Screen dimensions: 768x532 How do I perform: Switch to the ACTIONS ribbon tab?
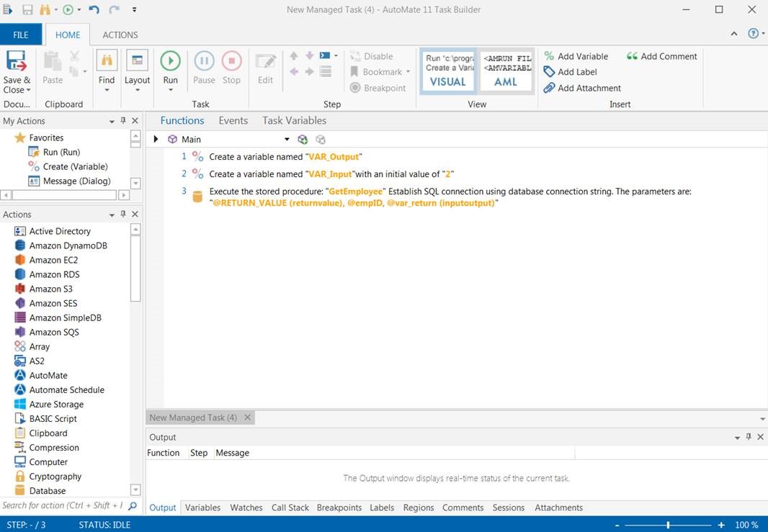tap(120, 35)
